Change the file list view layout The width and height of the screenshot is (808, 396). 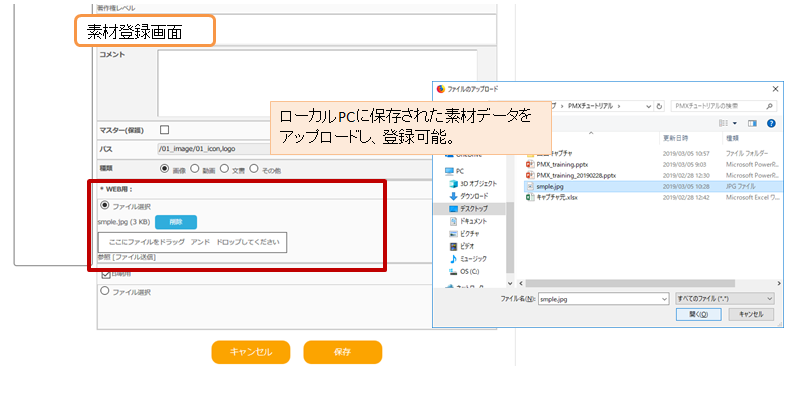point(723,123)
